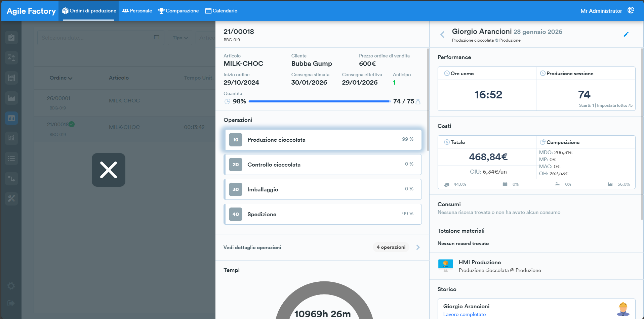Click the quantity progress bar
This screenshot has height=319, width=644.
pyautogui.click(x=319, y=101)
